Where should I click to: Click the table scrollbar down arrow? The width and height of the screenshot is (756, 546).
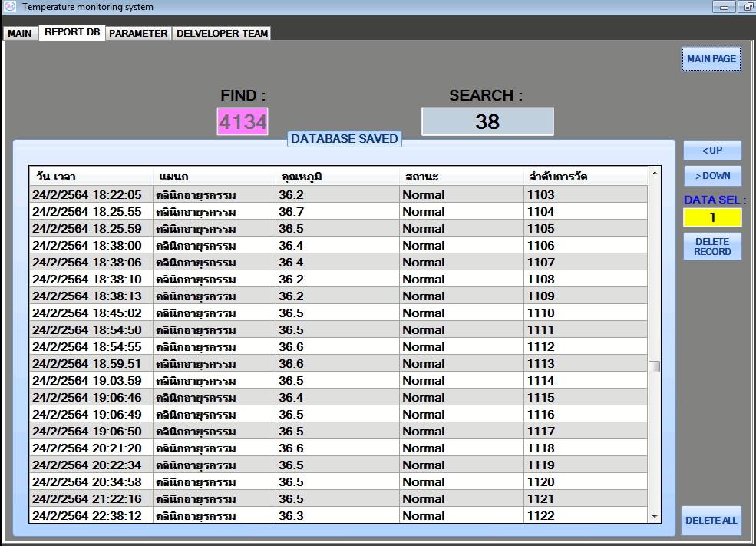(x=654, y=517)
